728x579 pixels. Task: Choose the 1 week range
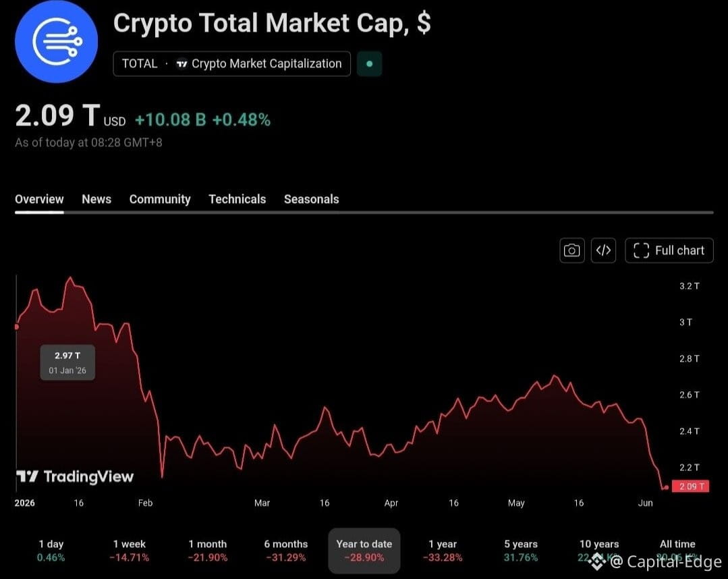click(x=130, y=551)
